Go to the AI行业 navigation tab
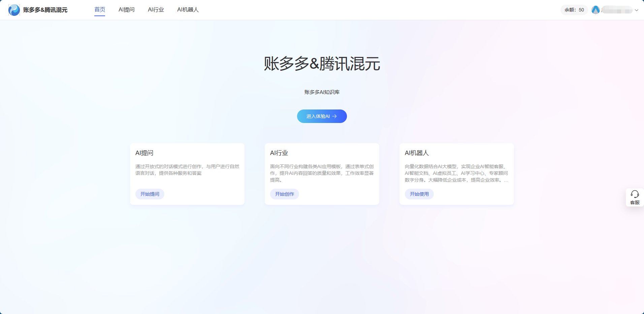This screenshot has width=644, height=314. [x=156, y=10]
